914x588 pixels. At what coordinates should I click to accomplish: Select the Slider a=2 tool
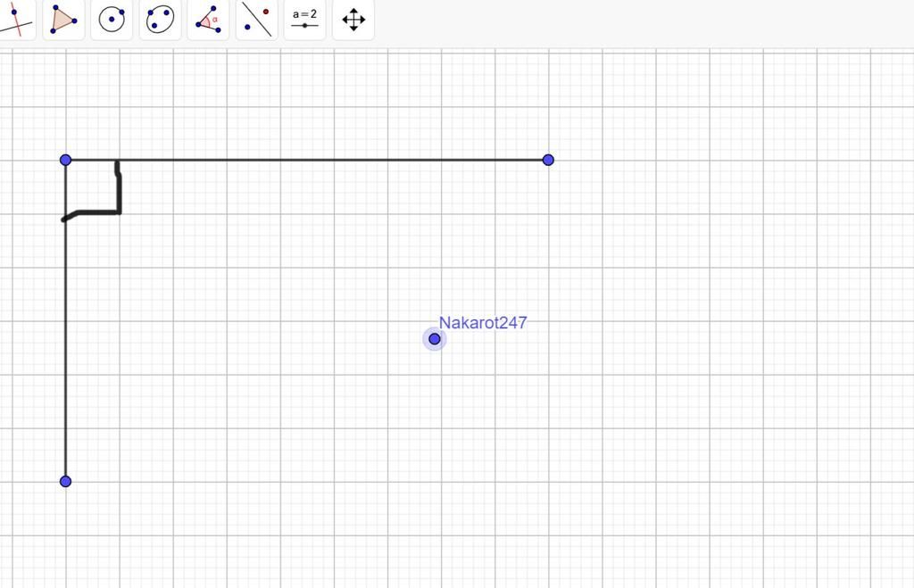pos(305,20)
